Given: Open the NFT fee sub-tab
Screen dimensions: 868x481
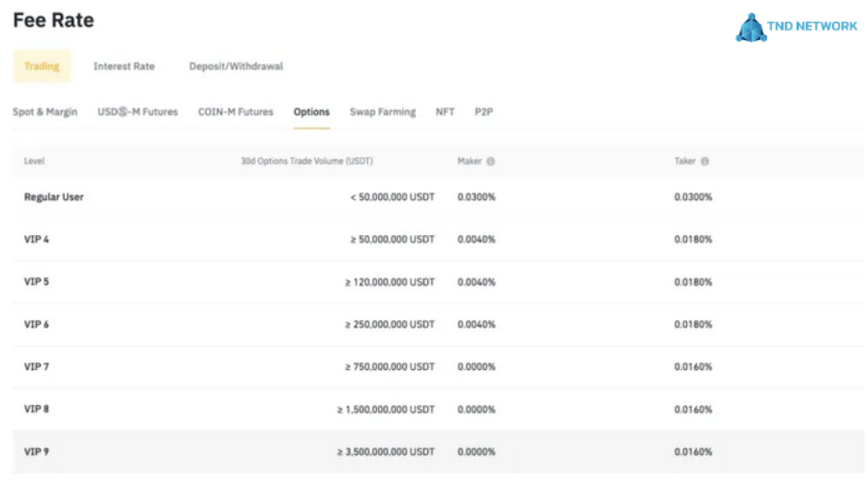Looking at the screenshot, I should click(445, 112).
